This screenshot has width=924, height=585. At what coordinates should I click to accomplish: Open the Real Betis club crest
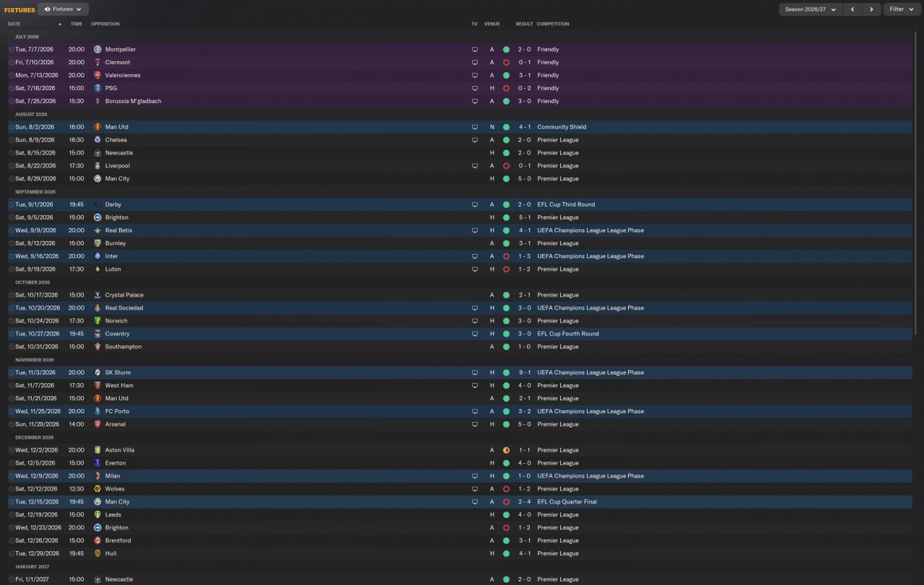[x=97, y=231]
